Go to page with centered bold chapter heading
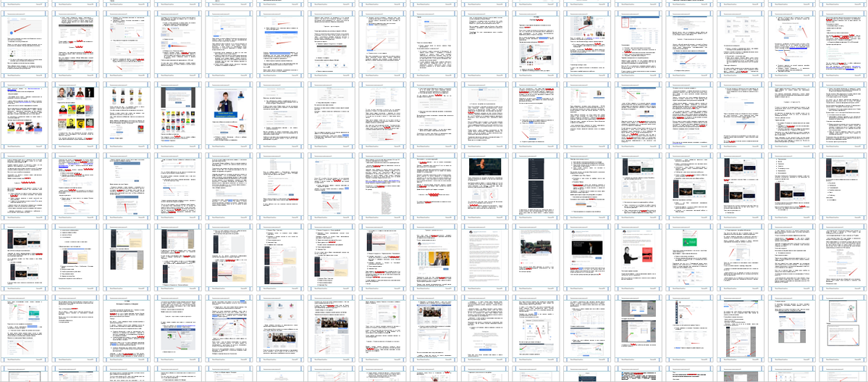 (127, 328)
